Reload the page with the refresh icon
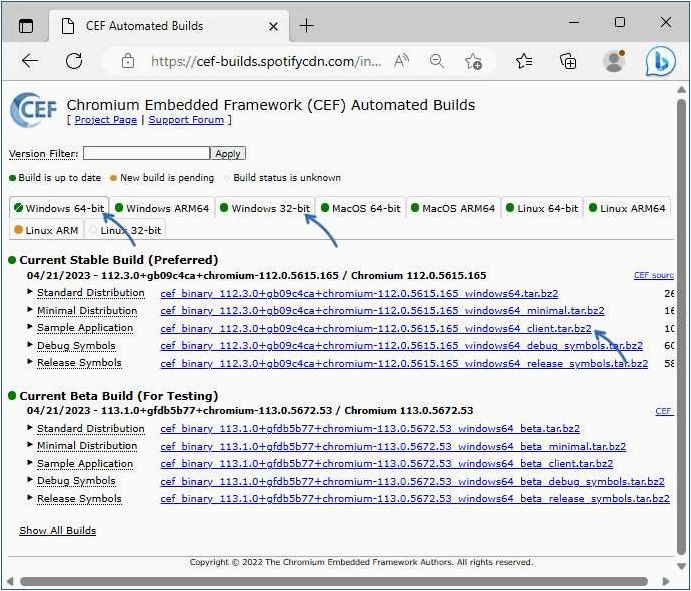Image resolution: width=691 pixels, height=591 pixels. click(x=74, y=61)
